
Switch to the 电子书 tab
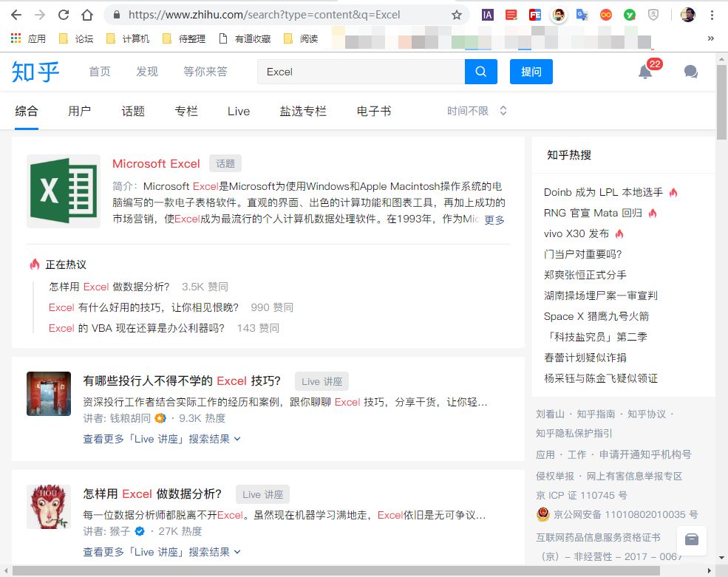tap(374, 111)
